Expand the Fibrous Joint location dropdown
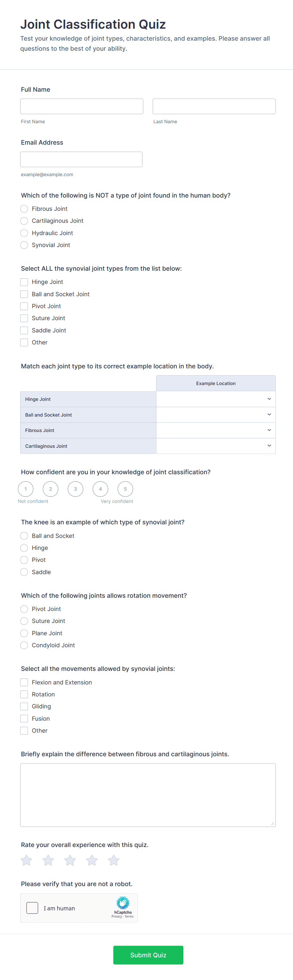Viewport: 293px width, 980px height. [x=216, y=430]
